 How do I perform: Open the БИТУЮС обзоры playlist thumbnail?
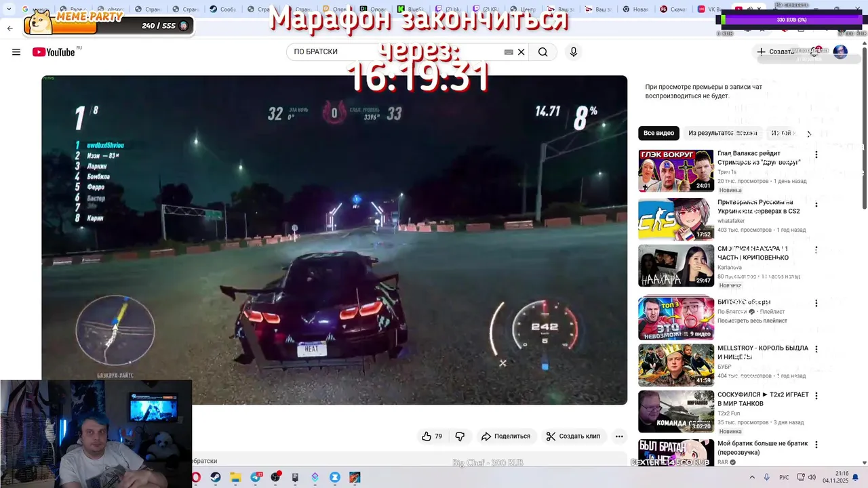coord(676,319)
